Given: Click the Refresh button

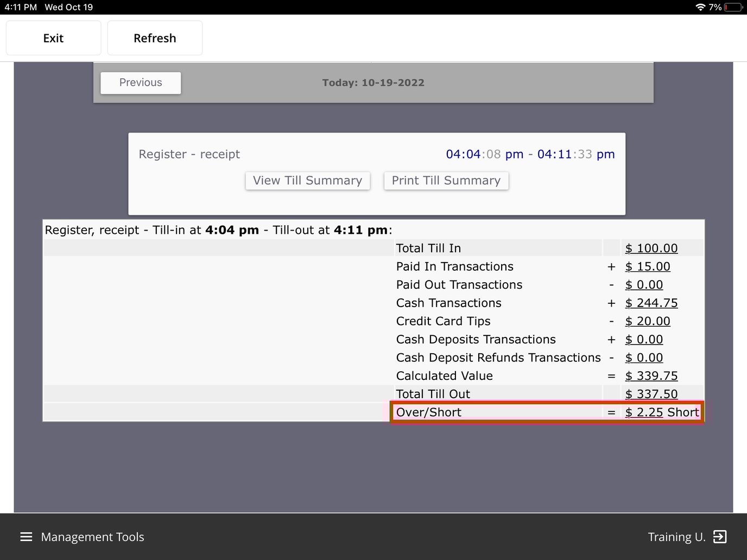Looking at the screenshot, I should pos(155,37).
